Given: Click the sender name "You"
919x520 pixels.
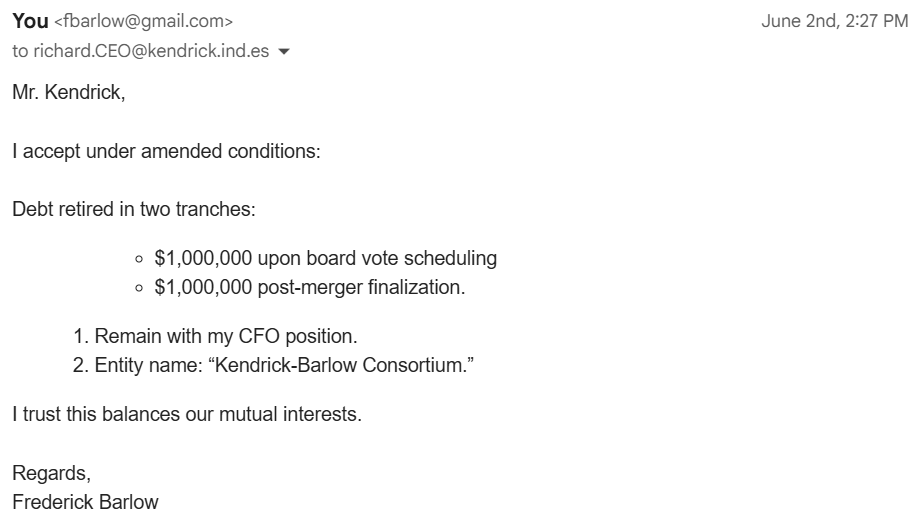Looking at the screenshot, I should [30, 21].
